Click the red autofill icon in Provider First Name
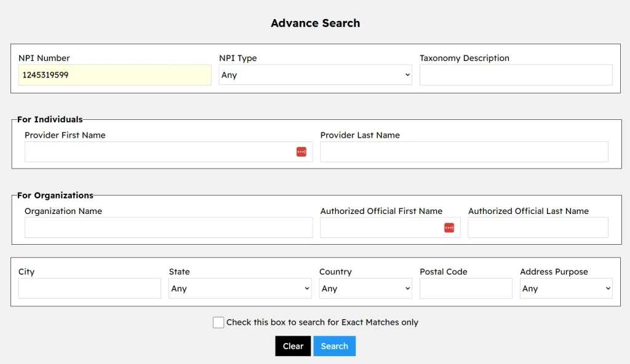The height and width of the screenshot is (364, 630). [x=301, y=151]
